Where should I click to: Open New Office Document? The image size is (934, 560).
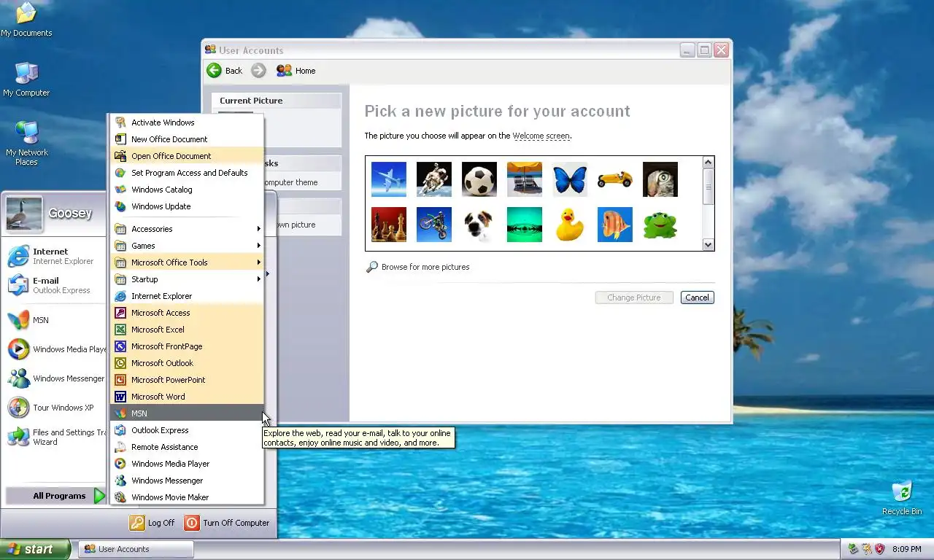187,139
